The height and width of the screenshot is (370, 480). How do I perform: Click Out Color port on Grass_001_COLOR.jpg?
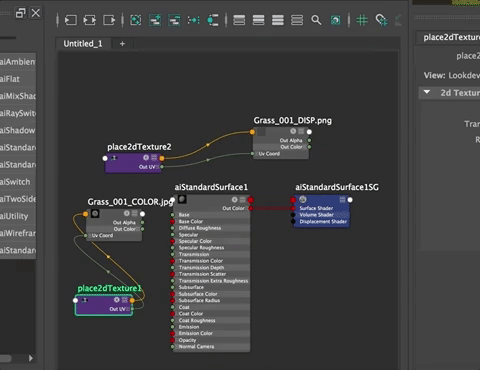pos(143,229)
